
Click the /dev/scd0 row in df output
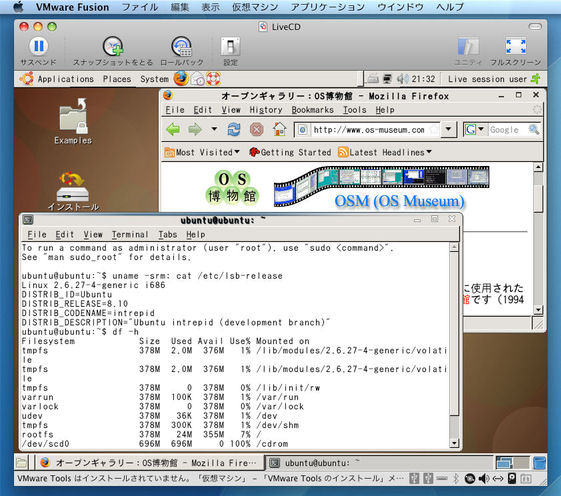[155, 444]
